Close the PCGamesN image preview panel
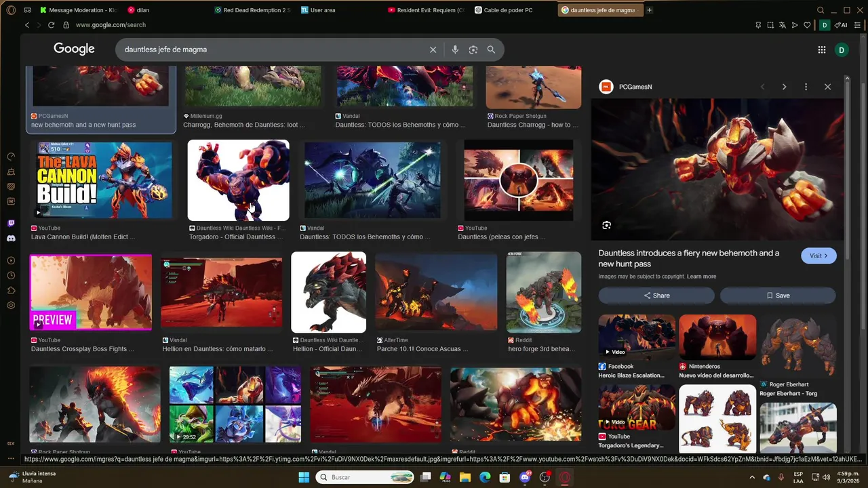Image resolution: width=868 pixels, height=488 pixels. 827,87
